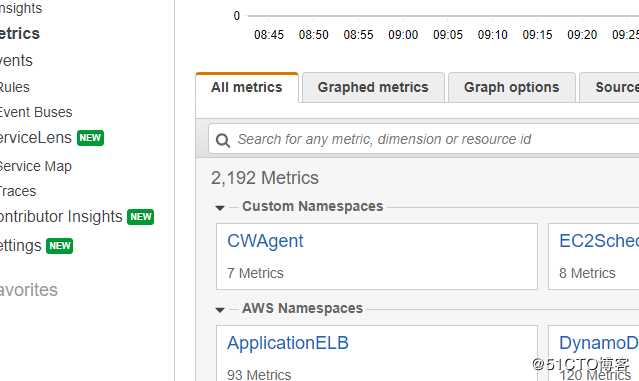Click the NEW badge beside ServiceLens
Image resolution: width=639 pixels, height=381 pixels.
point(90,138)
